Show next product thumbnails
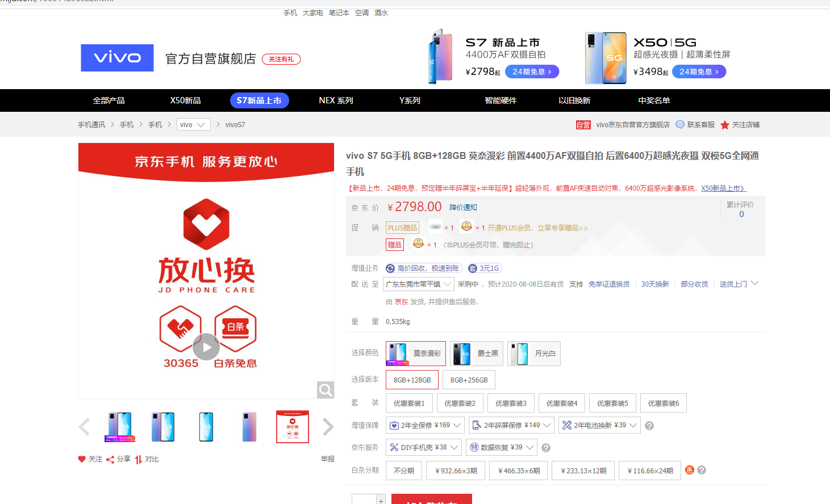This screenshot has height=504, width=830. pyautogui.click(x=328, y=427)
